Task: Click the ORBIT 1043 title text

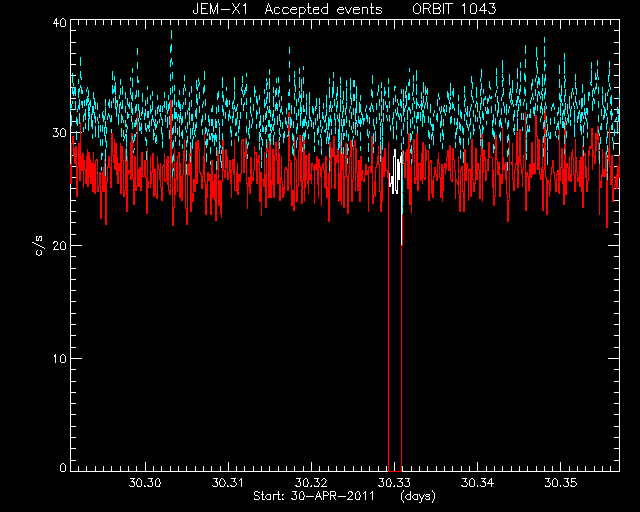Action: (454, 9)
